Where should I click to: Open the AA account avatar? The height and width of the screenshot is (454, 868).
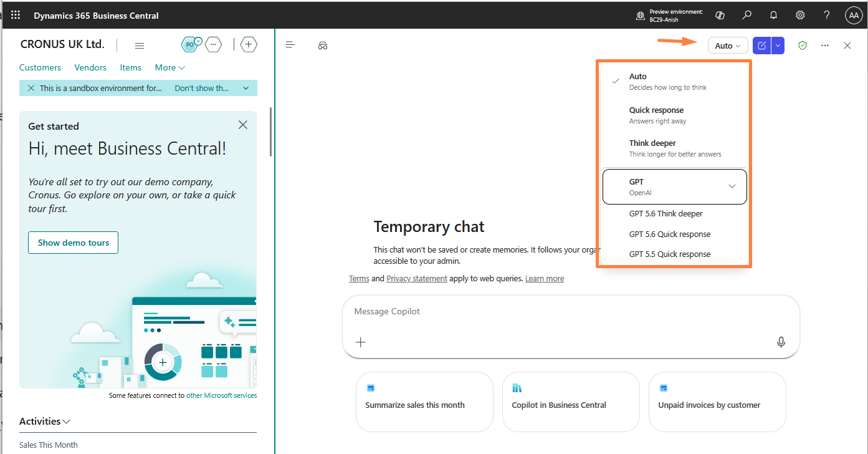tap(854, 16)
